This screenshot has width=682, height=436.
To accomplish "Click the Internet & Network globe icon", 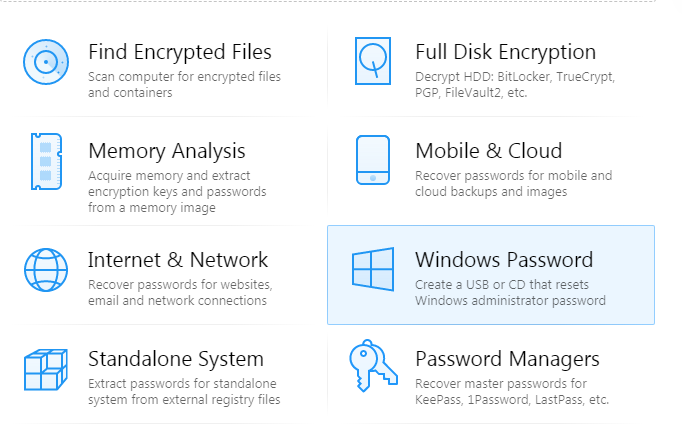I will pyautogui.click(x=45, y=269).
